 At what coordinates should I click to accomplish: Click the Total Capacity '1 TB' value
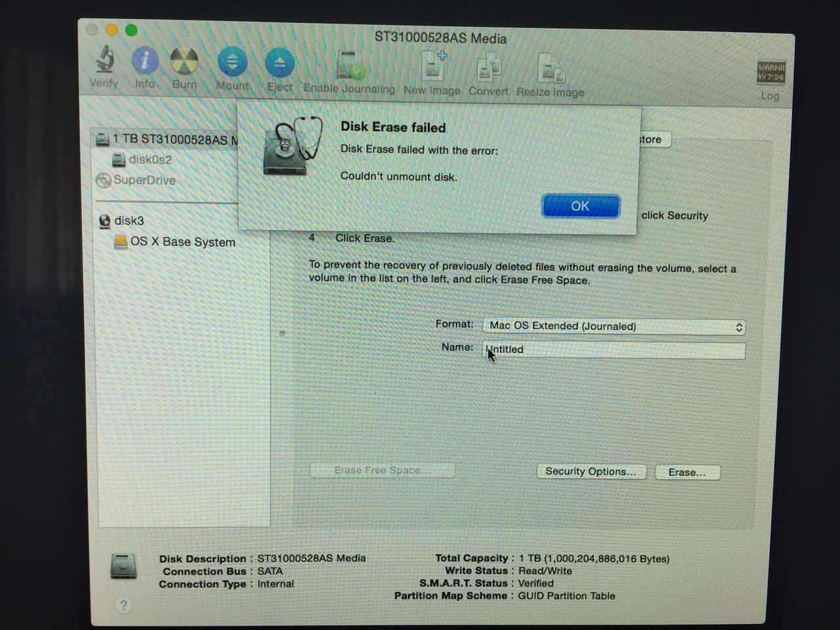594,559
